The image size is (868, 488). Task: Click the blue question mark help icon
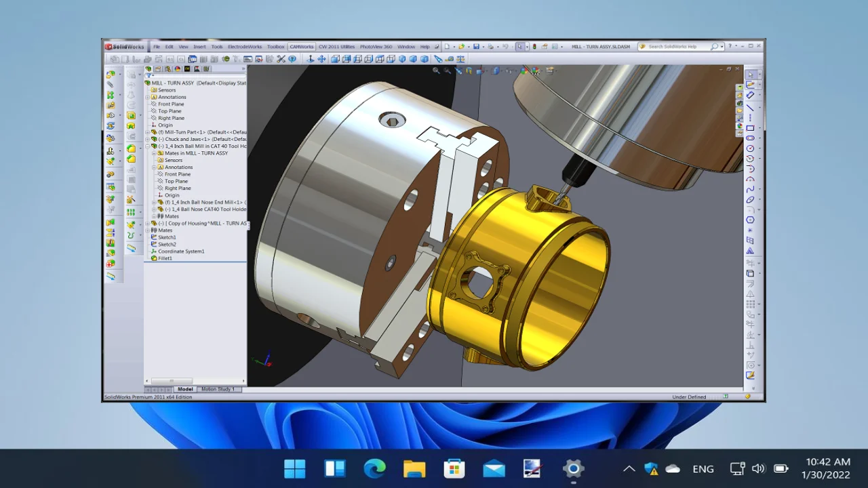(x=292, y=59)
